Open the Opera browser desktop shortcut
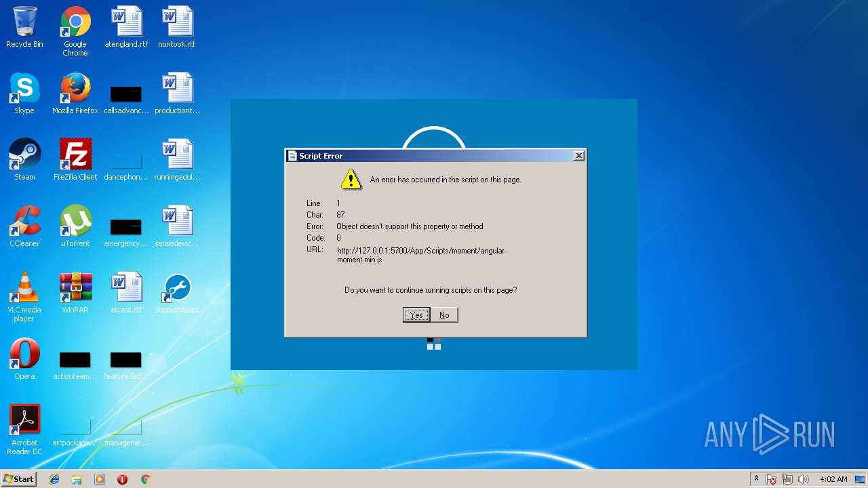This screenshot has width=868, height=488. tap(24, 359)
